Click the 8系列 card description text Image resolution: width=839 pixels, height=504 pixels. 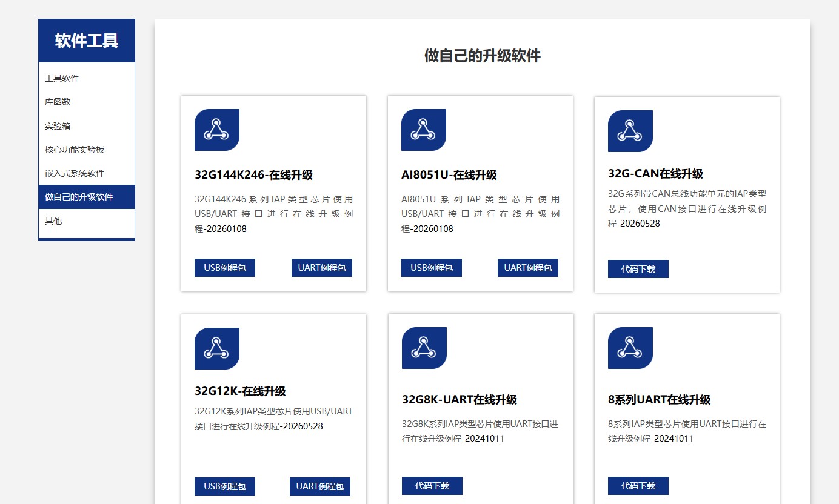pyautogui.click(x=687, y=431)
